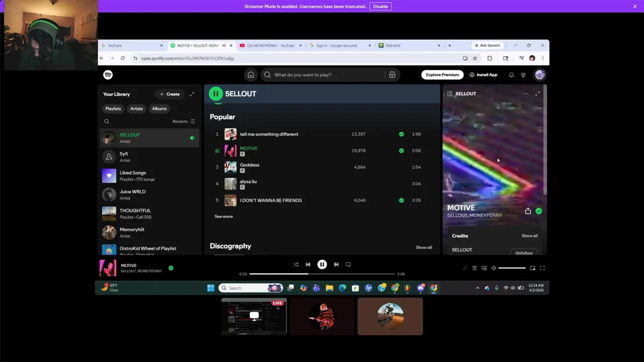Toggle liked checkmark for tell me something different
Image resolution: width=644 pixels, height=362 pixels.
pos(401,134)
